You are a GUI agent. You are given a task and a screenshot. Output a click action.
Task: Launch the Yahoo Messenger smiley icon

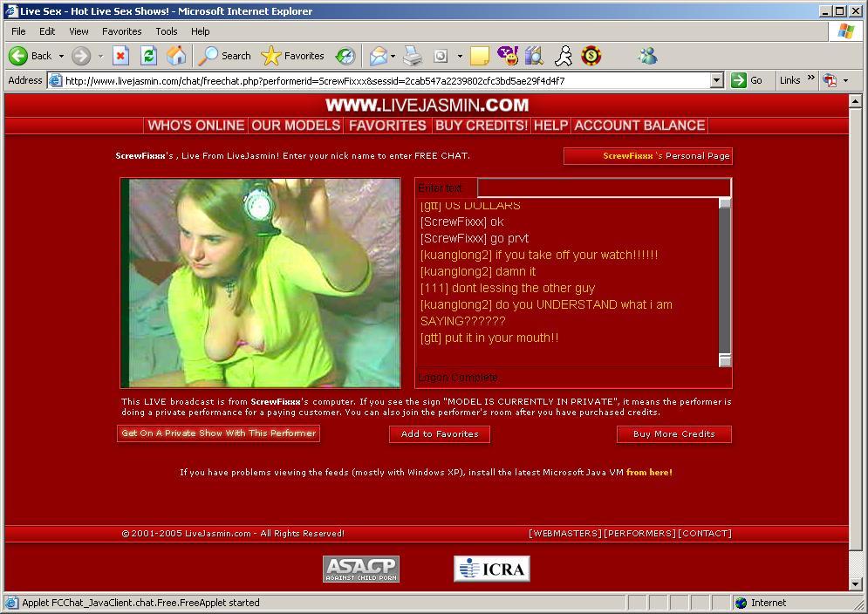[508, 55]
